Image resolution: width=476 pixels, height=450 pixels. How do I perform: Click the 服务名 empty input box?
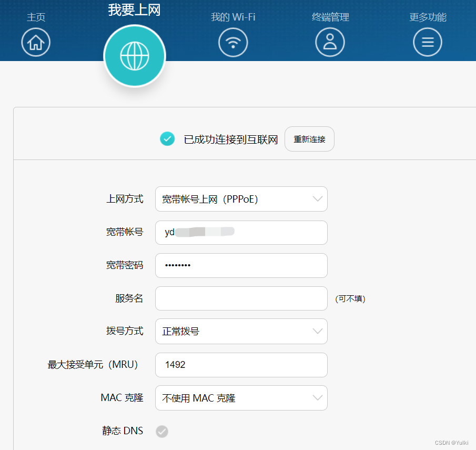point(241,298)
